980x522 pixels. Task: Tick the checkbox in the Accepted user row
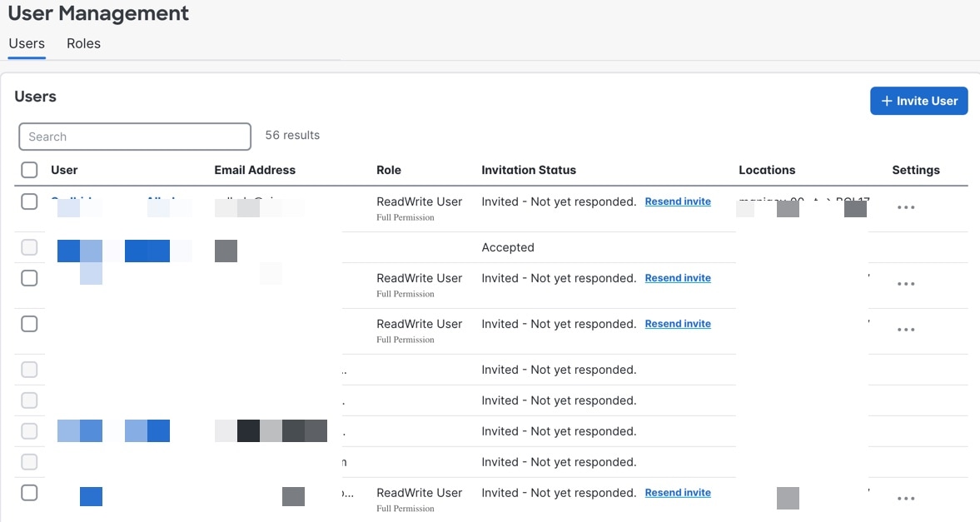point(29,247)
